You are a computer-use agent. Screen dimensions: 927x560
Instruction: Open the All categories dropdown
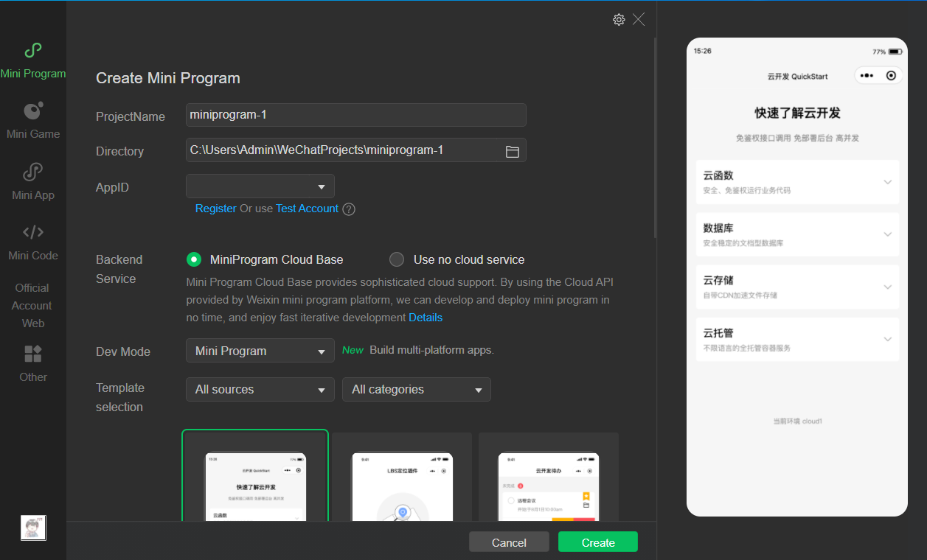click(x=417, y=389)
